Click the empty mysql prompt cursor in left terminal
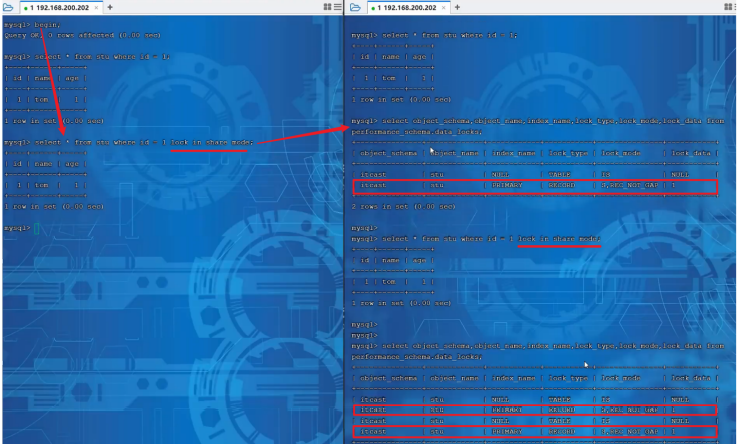The width and height of the screenshot is (737, 444). 36,228
